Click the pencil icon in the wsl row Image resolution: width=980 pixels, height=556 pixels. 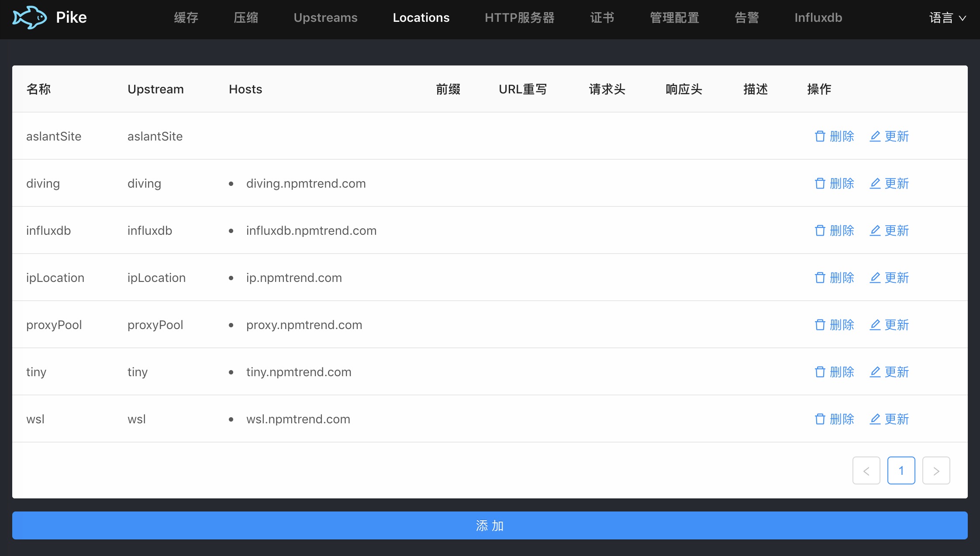click(x=875, y=419)
